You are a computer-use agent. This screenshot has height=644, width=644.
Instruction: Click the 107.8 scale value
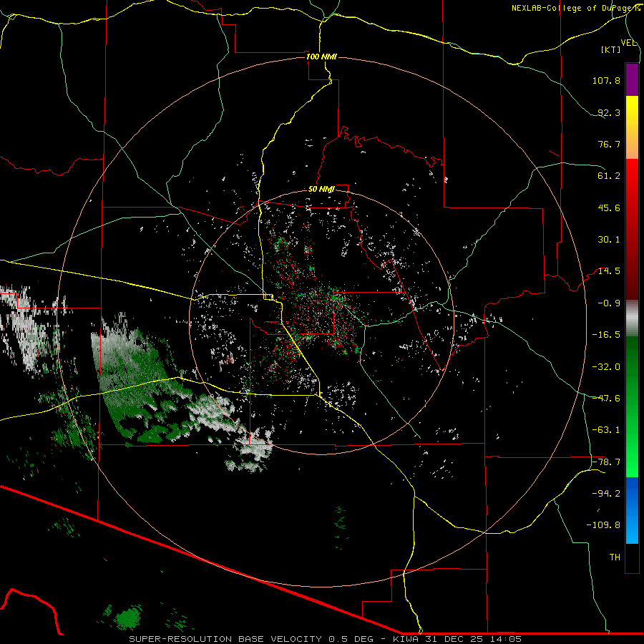[x=606, y=80]
